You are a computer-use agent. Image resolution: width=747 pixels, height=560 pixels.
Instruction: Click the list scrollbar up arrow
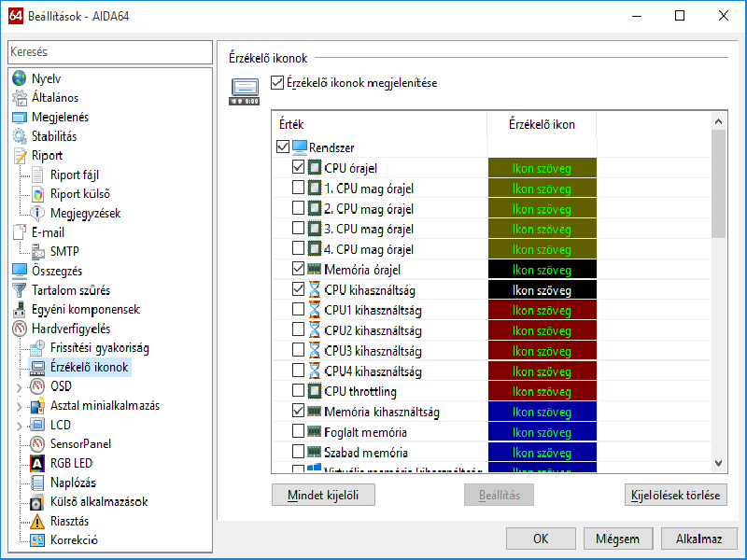(x=718, y=121)
